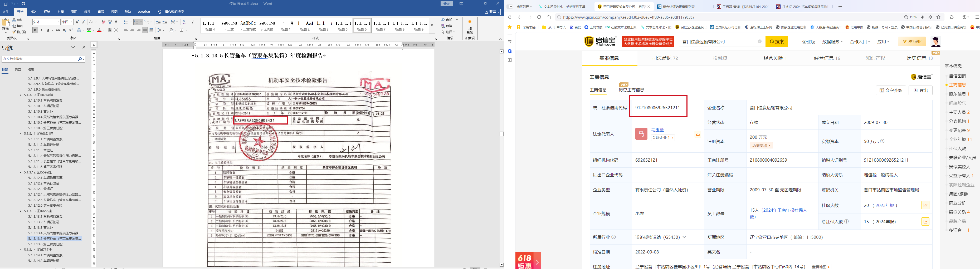Click the browser extensions puzzle icon
The width and height of the screenshot is (980, 269).
tap(952, 17)
